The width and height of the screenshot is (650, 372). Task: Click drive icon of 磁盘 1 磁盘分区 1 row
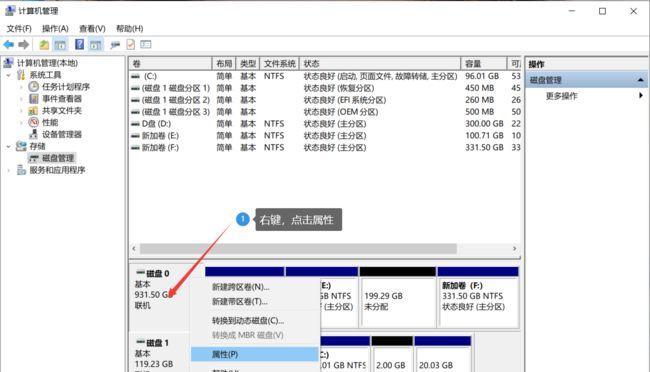click(x=135, y=88)
